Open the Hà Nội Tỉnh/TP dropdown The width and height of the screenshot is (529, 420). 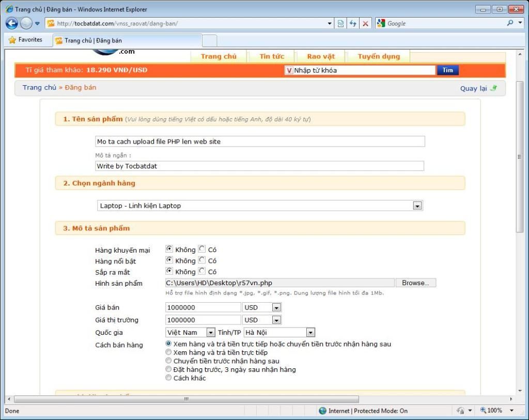(x=310, y=333)
